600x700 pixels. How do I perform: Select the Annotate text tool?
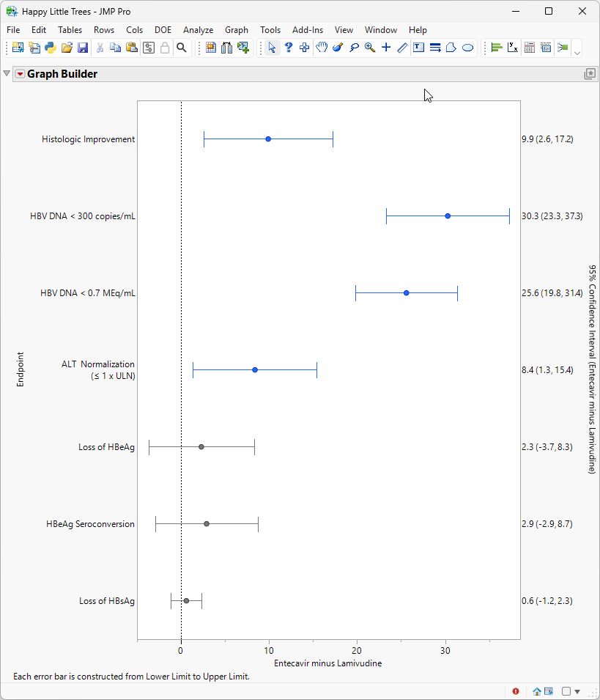[x=418, y=47]
